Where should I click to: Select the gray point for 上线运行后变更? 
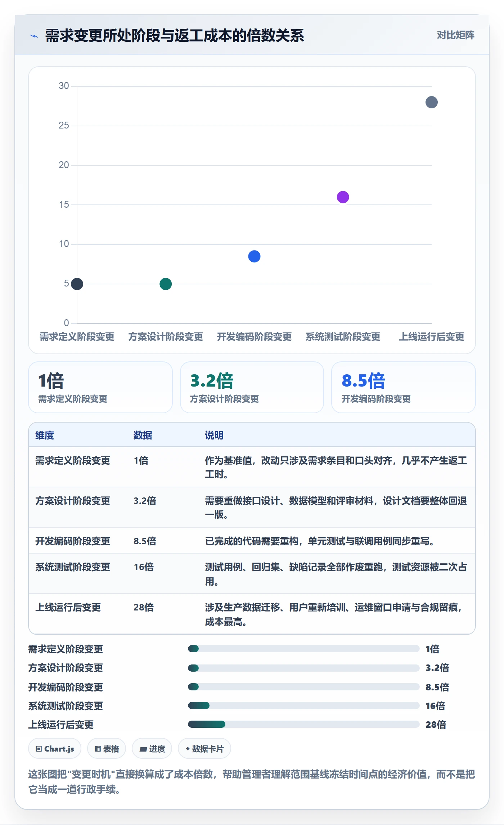(431, 102)
